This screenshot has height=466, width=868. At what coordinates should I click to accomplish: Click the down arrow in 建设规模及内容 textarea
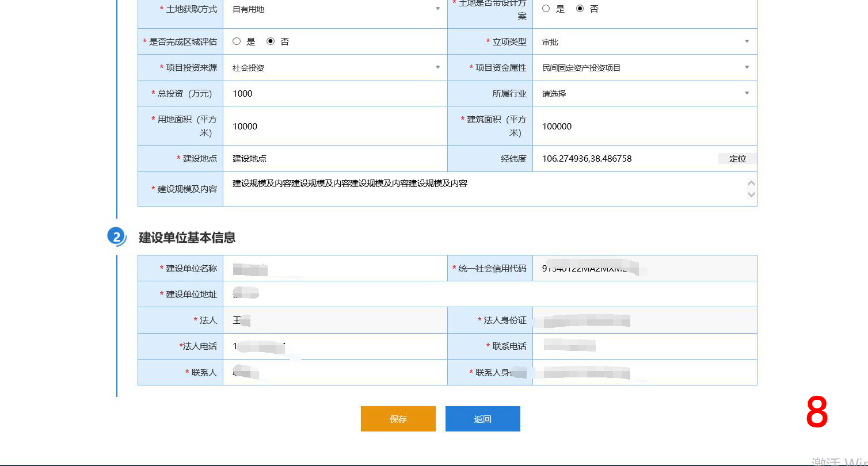point(751,194)
